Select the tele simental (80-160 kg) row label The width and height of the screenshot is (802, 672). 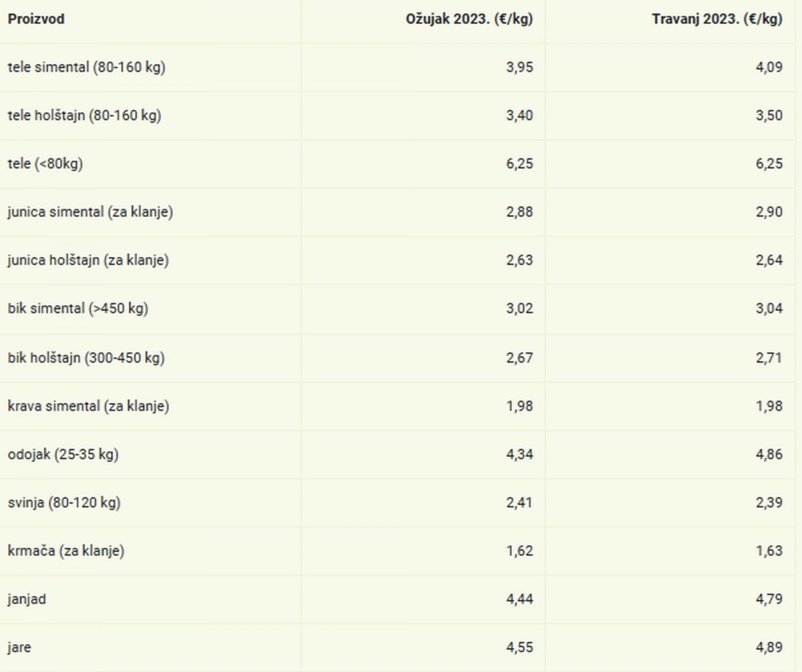click(86, 67)
